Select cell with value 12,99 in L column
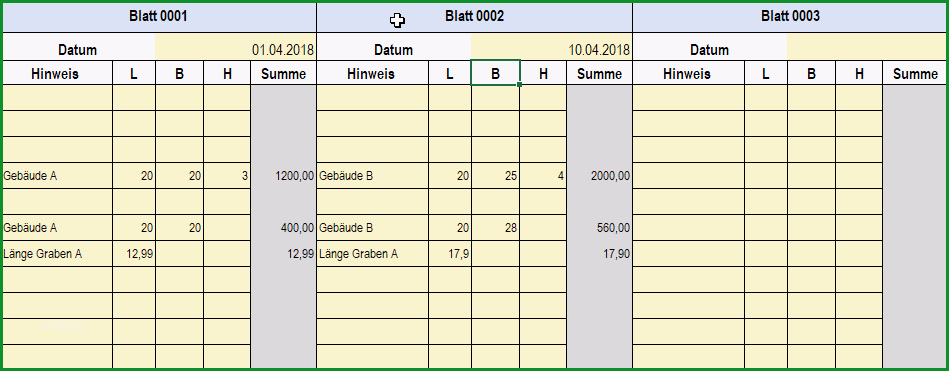The width and height of the screenshot is (949, 371). tap(134, 254)
